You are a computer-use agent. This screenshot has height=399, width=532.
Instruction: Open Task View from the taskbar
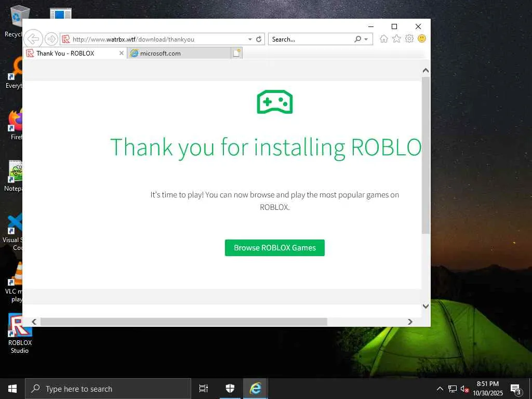(204, 389)
